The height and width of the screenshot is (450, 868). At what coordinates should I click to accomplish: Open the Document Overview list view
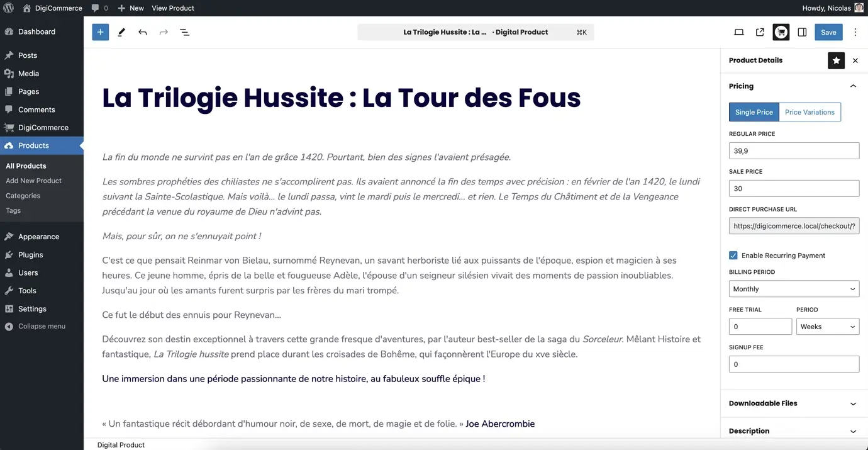click(185, 32)
